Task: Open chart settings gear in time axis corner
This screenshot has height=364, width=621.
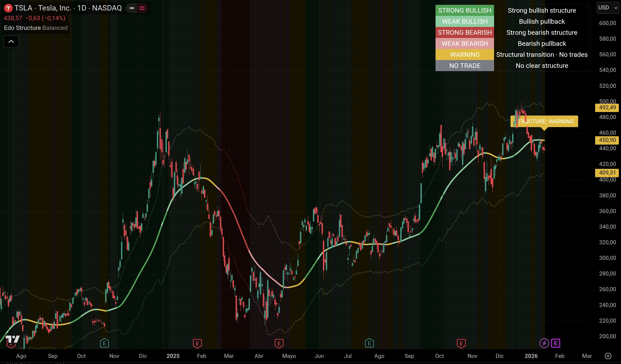Action: click(608, 356)
